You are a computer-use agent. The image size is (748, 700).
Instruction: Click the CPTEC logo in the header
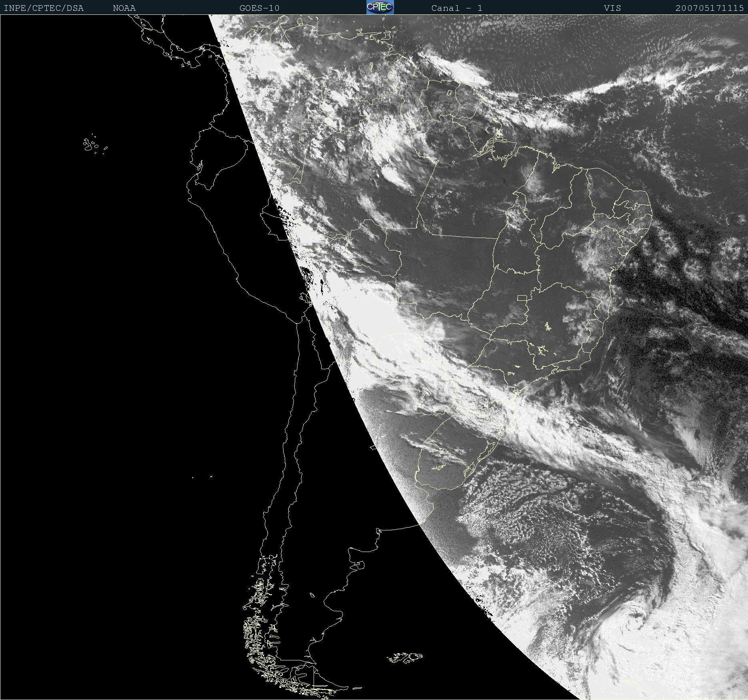tap(380, 7)
